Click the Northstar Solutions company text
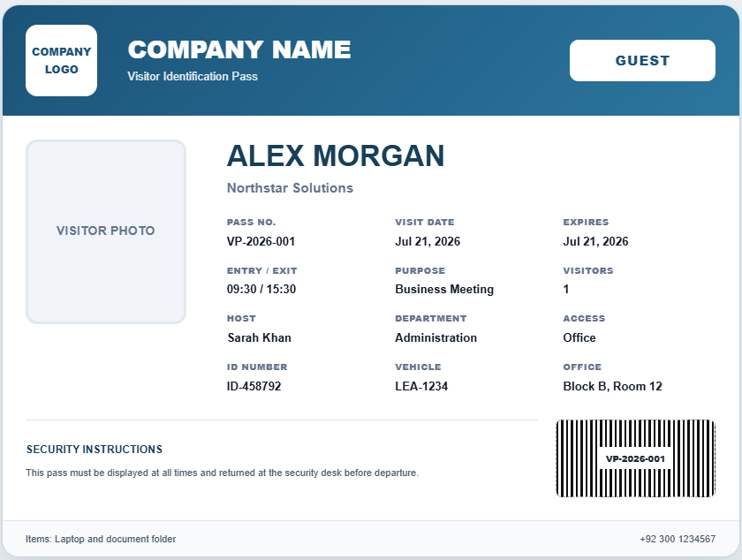742x560 pixels. (290, 188)
